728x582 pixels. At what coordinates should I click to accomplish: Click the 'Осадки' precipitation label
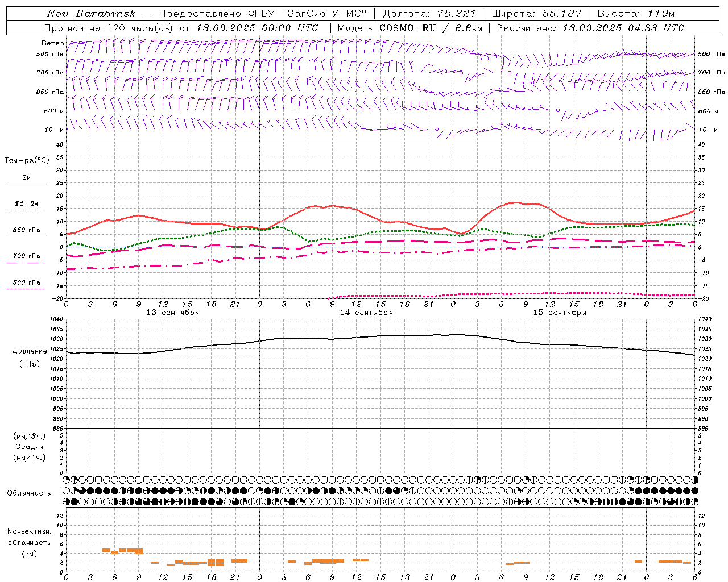(30, 447)
